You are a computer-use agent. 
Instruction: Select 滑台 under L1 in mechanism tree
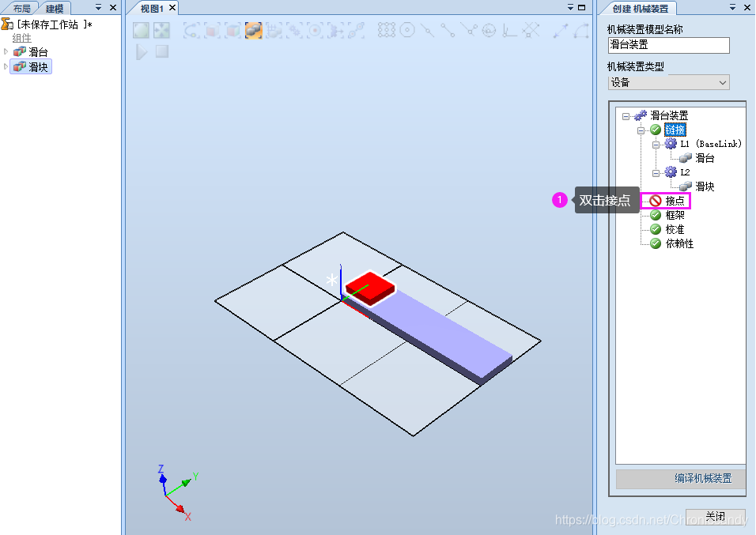705,158
